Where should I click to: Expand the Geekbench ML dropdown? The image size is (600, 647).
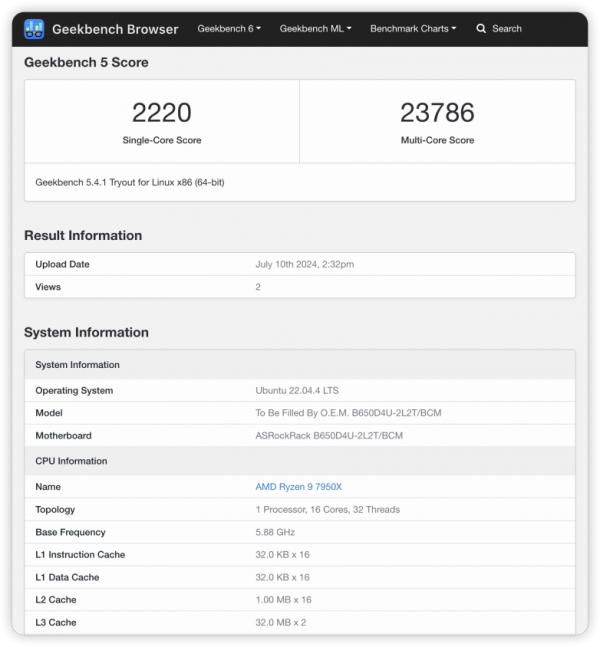[x=315, y=28]
